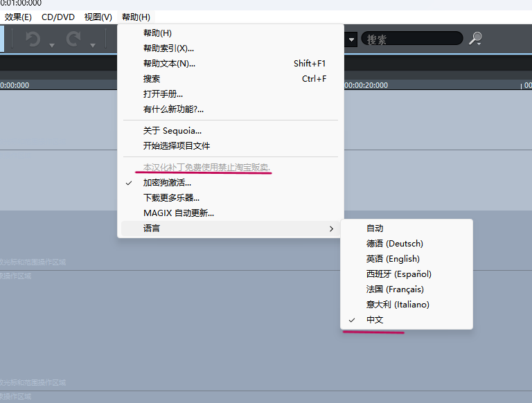Click the Undo arrow icon
Viewport: 532px width, 403px height.
click(x=33, y=39)
